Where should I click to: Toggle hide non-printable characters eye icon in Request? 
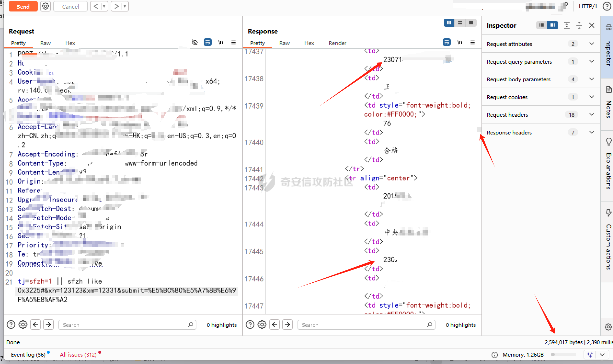(195, 42)
